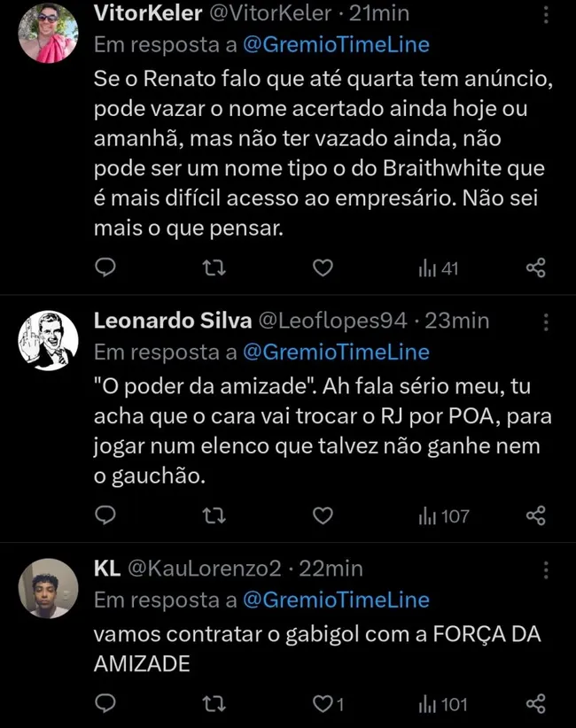Like Leonardo Silva's tweet
576x728 pixels.
click(322, 516)
